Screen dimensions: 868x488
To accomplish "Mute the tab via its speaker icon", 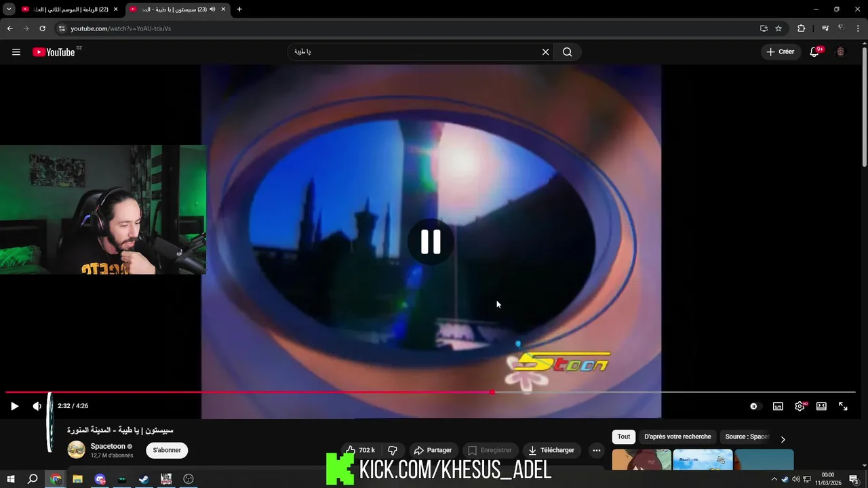I will coord(212,9).
